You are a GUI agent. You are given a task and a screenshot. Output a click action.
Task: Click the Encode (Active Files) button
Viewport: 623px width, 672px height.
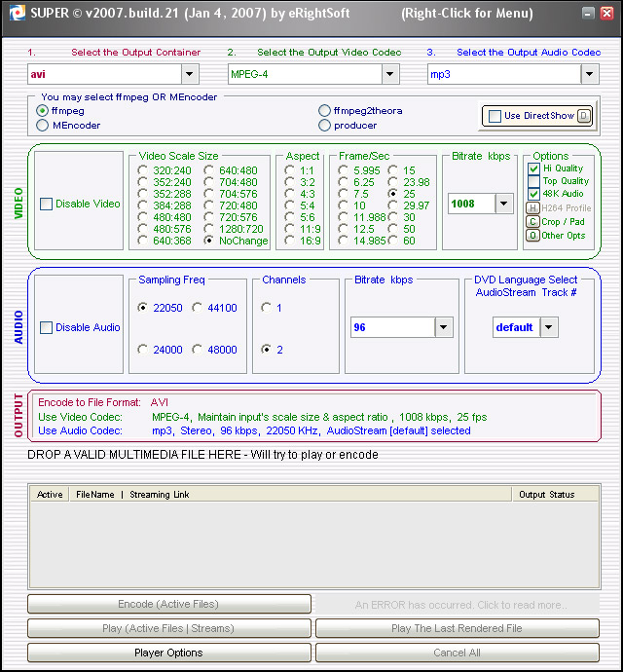click(168, 604)
